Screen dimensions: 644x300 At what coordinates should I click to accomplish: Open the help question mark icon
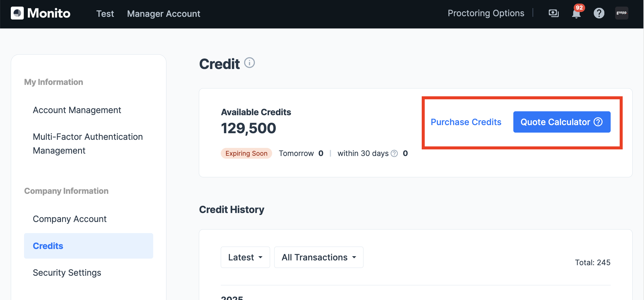click(599, 13)
